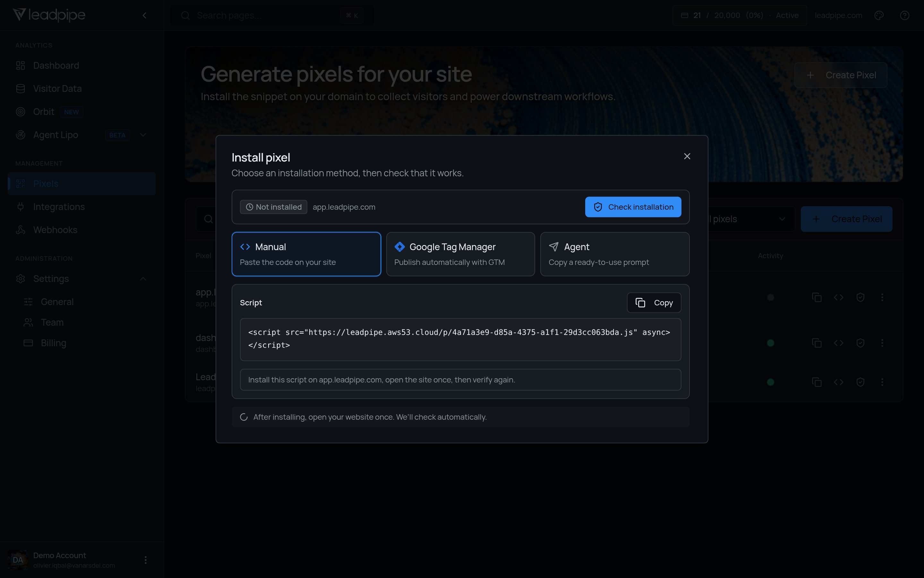Click Check installation button

633,207
